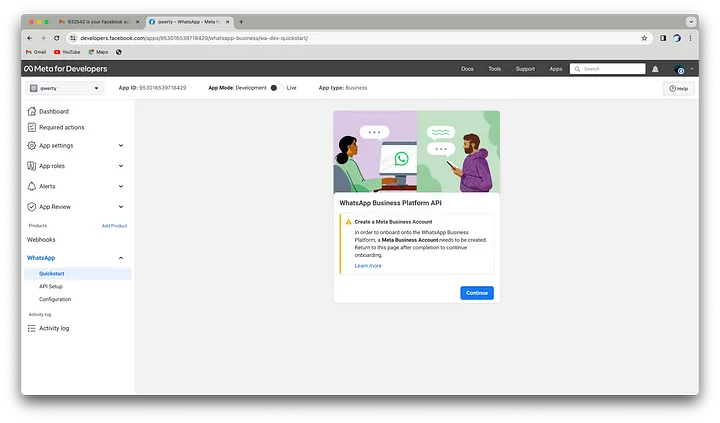Click the WhatsApp product label
This screenshot has width=720, height=423.
pyautogui.click(x=41, y=258)
